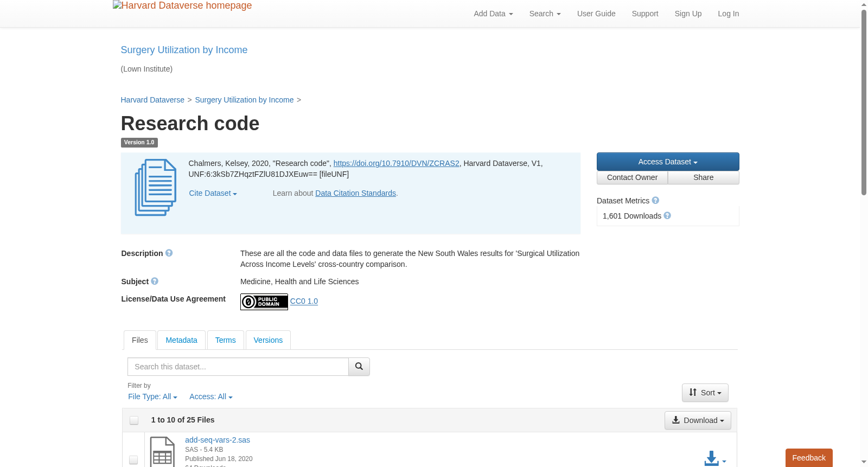
Task: Open the CC0 1.0 license link
Action: (x=304, y=301)
